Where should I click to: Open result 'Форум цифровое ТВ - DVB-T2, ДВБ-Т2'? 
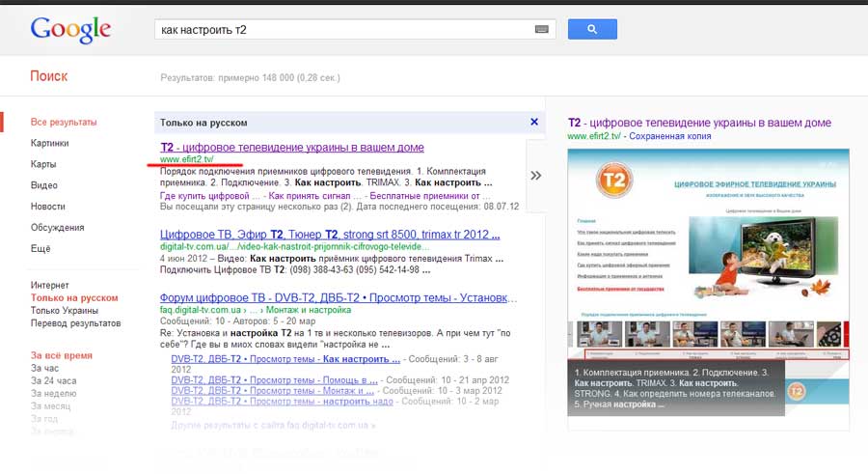(x=339, y=297)
